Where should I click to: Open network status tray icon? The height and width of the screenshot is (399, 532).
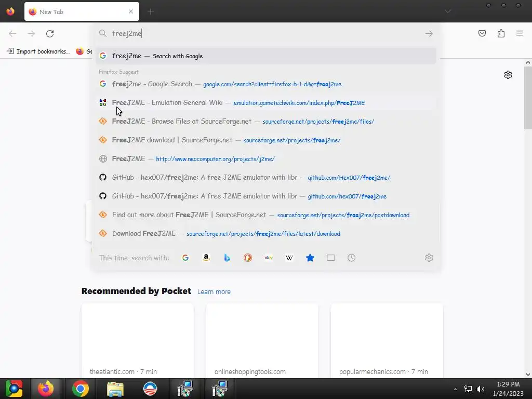(468, 389)
